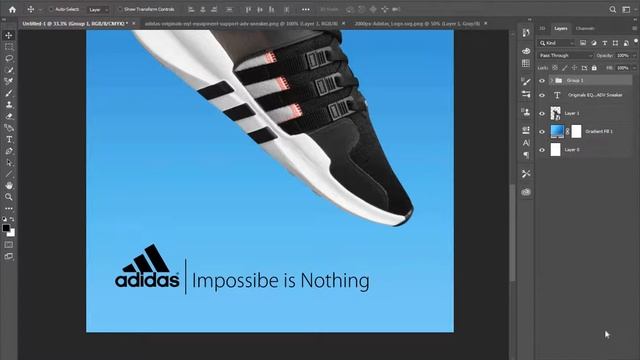Open the Auto-Select Layer dropdown
This screenshot has width=640, height=360.
tap(98, 9)
